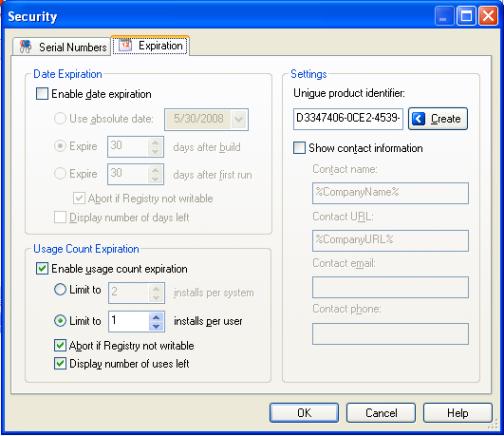Click the blue arrow icon on Create button
This screenshot has height=436, width=504.
tap(418, 118)
